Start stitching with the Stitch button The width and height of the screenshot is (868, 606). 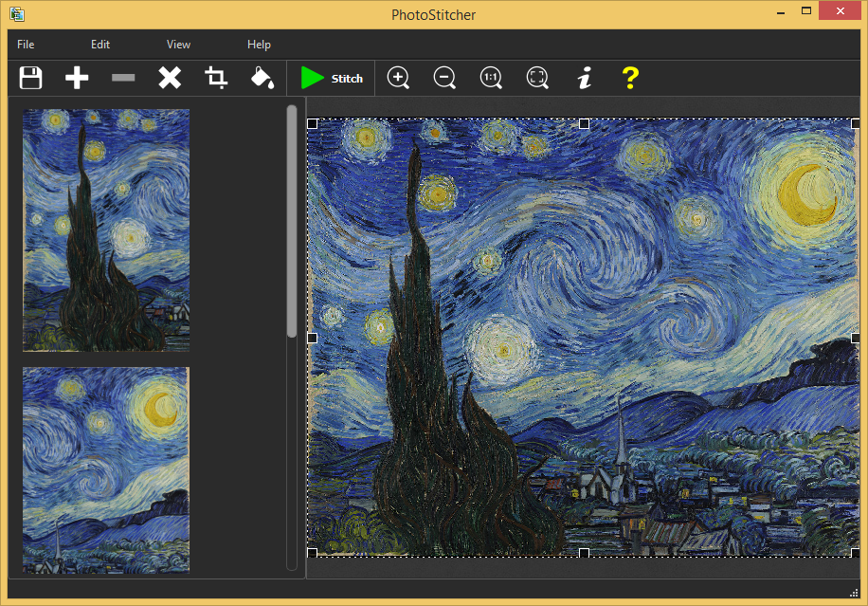332,78
